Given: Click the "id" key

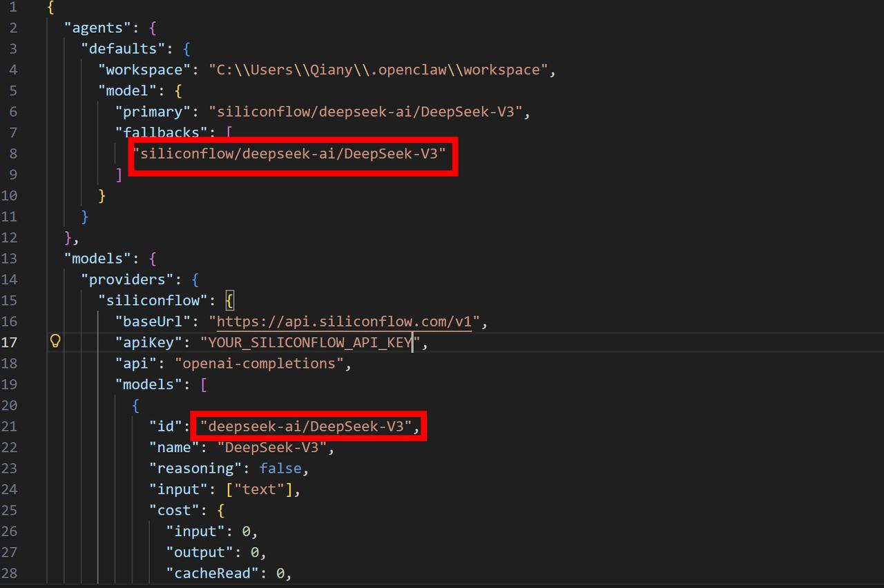Looking at the screenshot, I should (x=166, y=426).
